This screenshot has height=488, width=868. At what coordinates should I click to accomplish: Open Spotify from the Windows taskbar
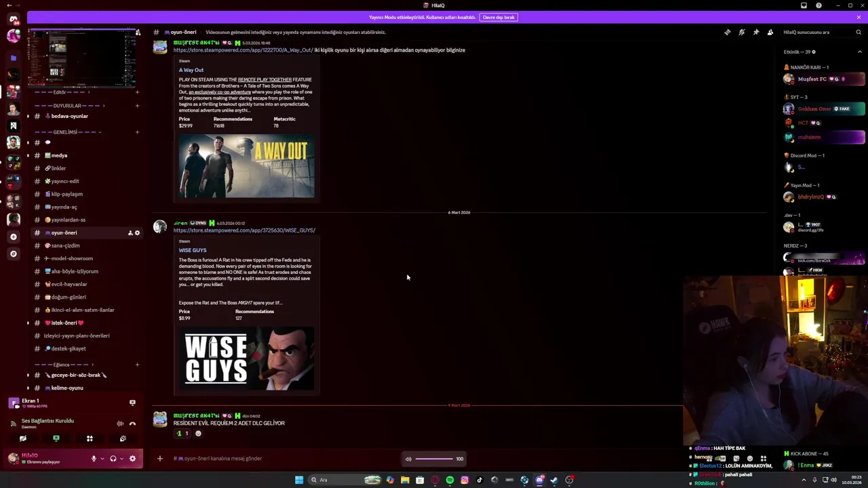coord(450,480)
